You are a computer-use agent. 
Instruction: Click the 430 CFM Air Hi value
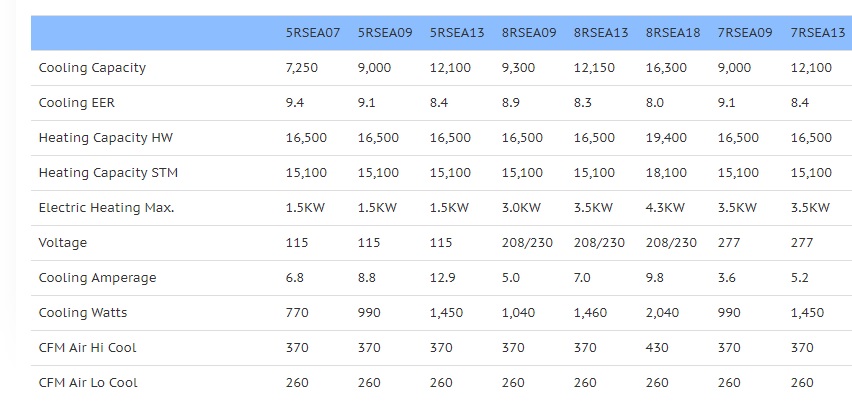pos(657,348)
